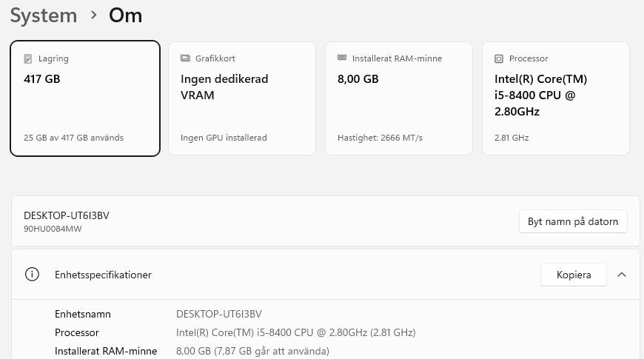Click the Processor specification row value

click(295, 332)
